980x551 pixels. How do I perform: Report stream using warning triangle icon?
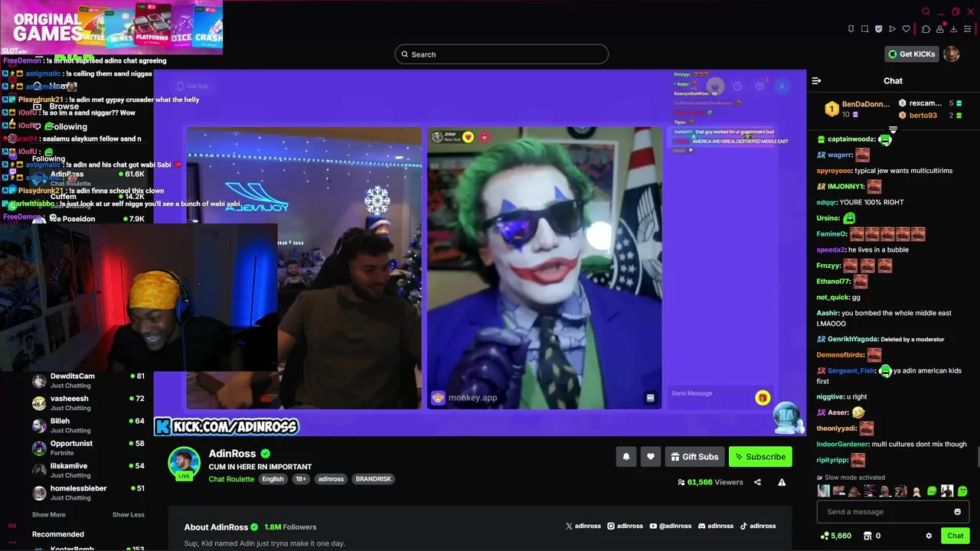coord(782,482)
